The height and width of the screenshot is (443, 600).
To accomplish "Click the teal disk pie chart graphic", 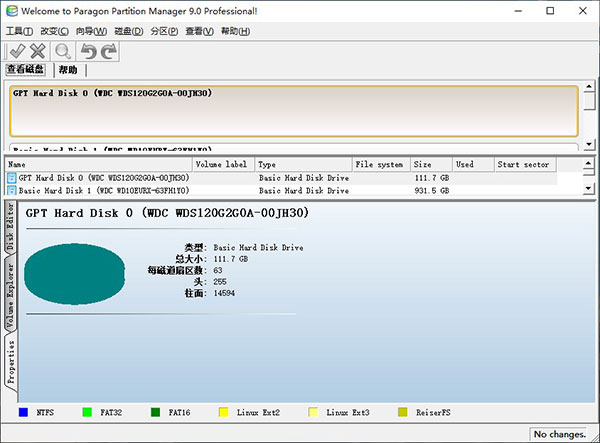I will coord(73,271).
